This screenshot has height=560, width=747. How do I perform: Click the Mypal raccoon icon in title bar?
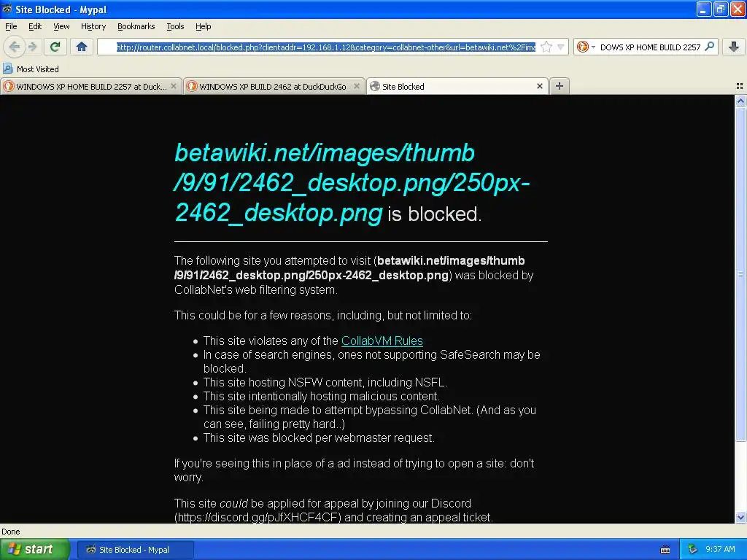[7, 9]
